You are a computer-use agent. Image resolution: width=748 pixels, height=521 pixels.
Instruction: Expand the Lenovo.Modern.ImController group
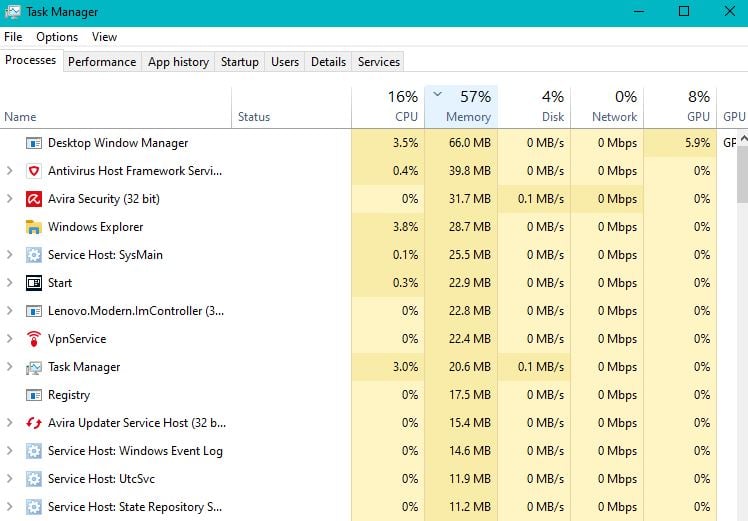[10, 311]
